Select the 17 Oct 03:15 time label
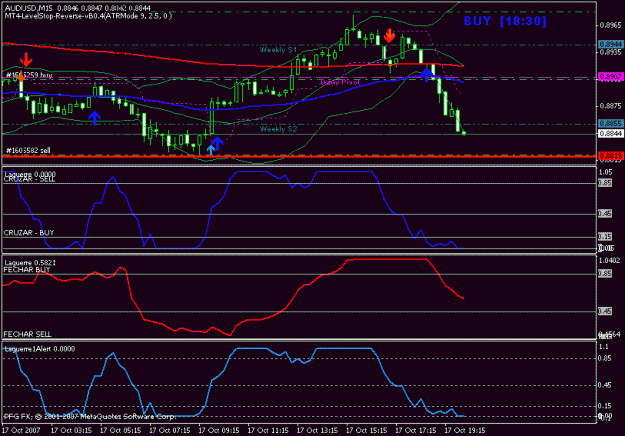625x436 pixels. [x=71, y=430]
